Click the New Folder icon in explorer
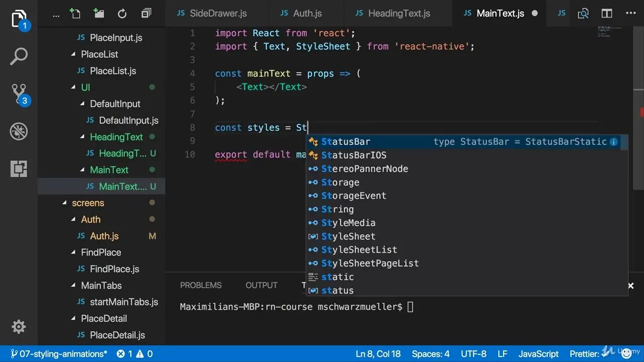The image size is (644, 362). [99, 14]
